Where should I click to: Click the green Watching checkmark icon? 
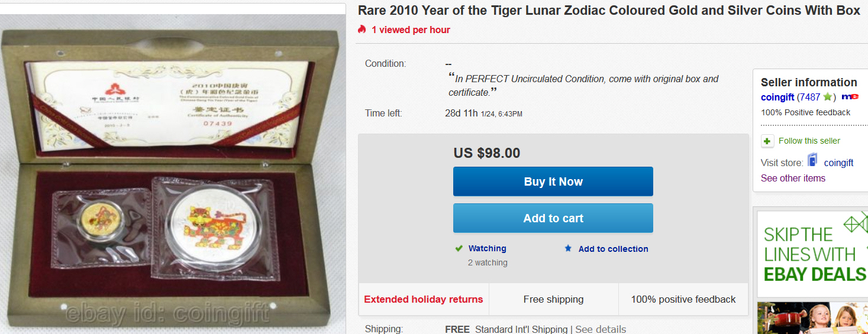[x=459, y=248]
